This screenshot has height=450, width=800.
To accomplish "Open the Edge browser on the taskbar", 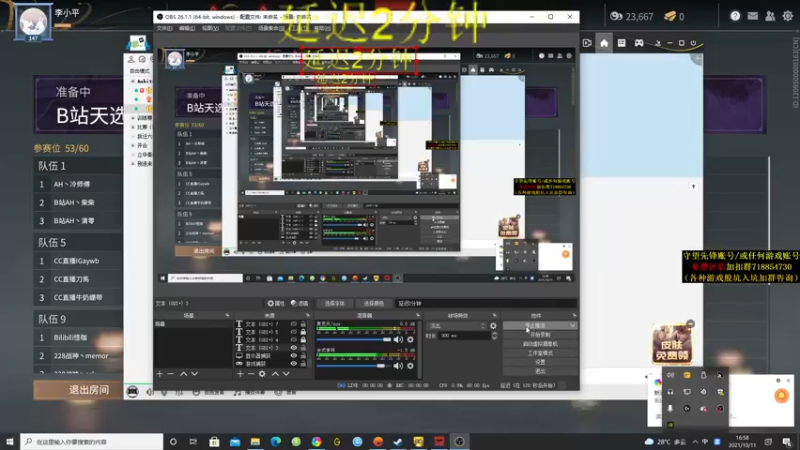I will pos(276,441).
